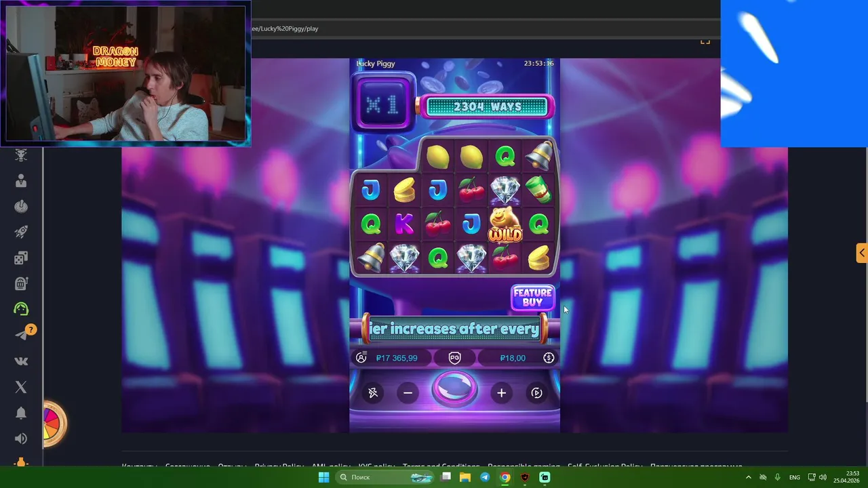Mute site sound via speaker icon
The height and width of the screenshot is (488, 868).
click(x=21, y=439)
